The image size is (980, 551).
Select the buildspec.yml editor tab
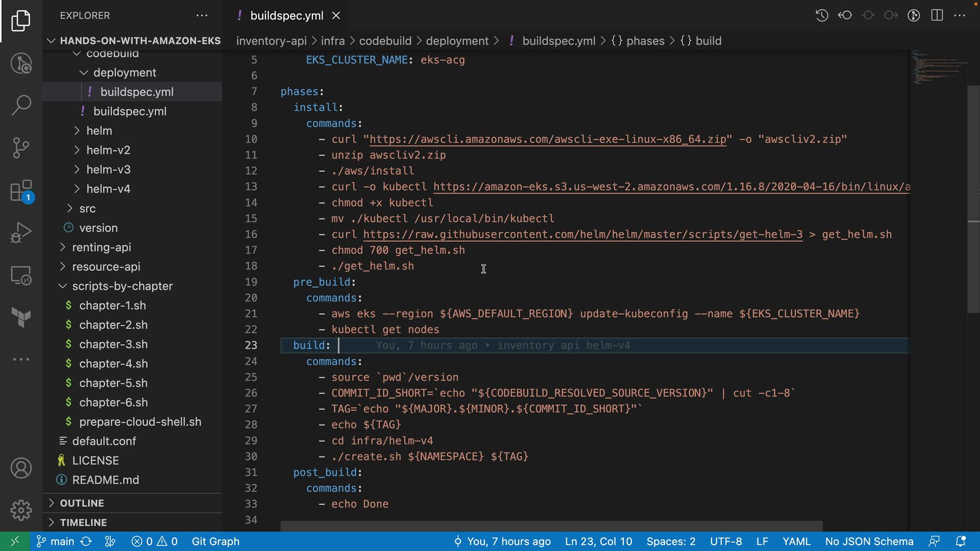pyautogui.click(x=286, y=15)
